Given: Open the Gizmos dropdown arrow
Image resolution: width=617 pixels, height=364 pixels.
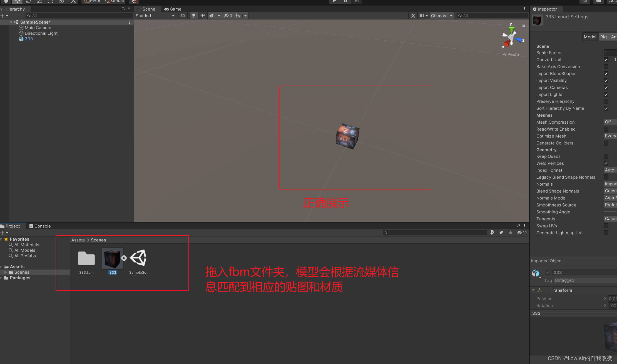Looking at the screenshot, I should 451,16.
